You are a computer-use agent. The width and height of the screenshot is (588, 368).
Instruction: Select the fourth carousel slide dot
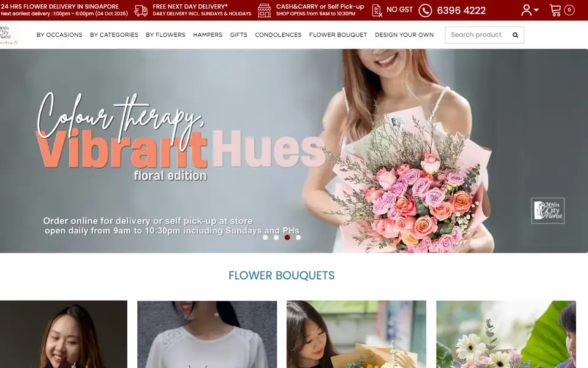(298, 237)
